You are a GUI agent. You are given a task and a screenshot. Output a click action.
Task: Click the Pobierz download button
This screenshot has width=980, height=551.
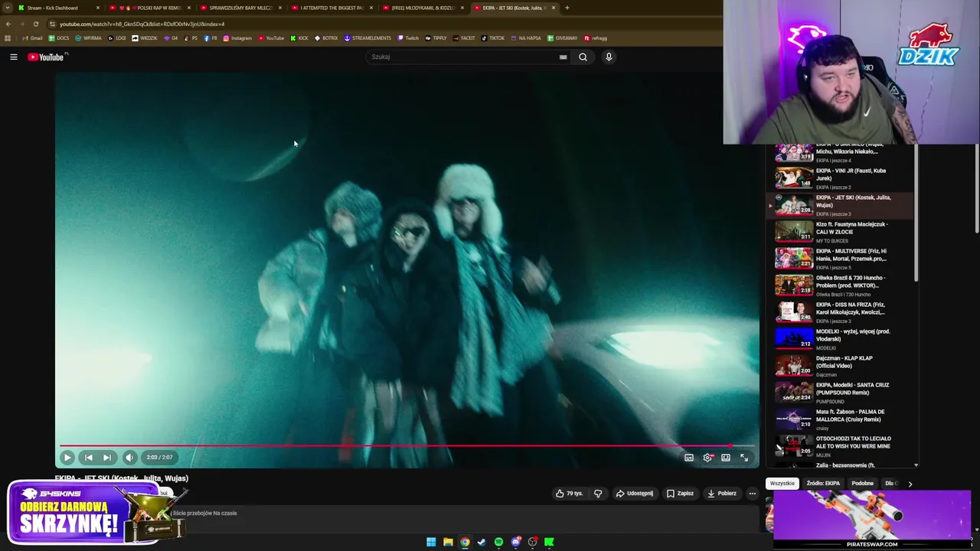(722, 494)
